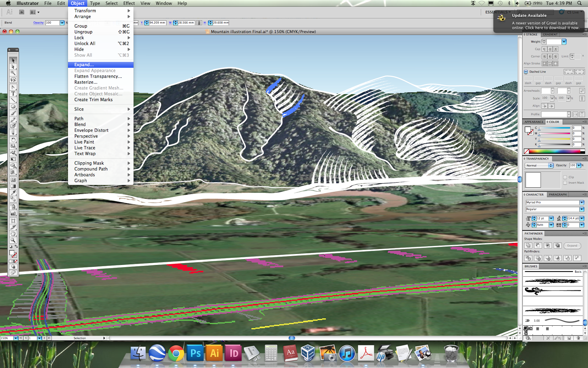Enable the Clip checkbox in Transparency

point(565,177)
